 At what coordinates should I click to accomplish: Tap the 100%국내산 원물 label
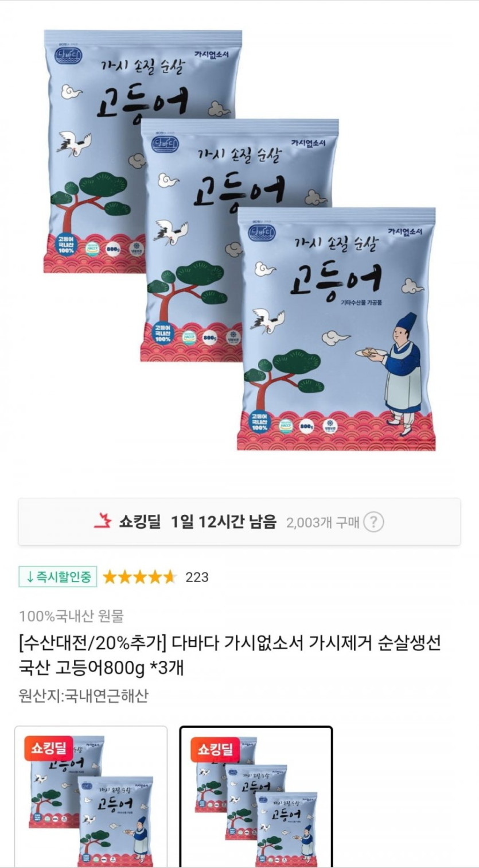click(71, 617)
